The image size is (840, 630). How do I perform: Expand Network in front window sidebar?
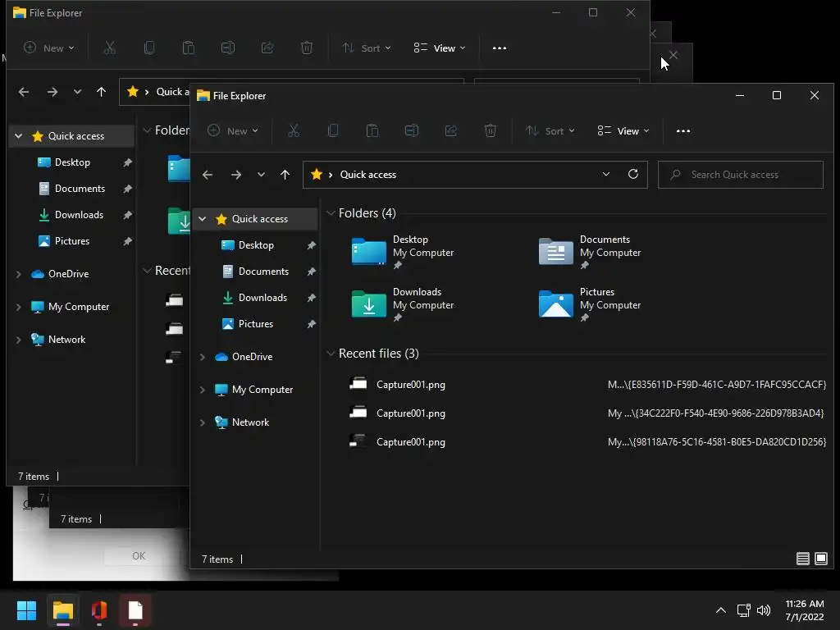tap(203, 422)
